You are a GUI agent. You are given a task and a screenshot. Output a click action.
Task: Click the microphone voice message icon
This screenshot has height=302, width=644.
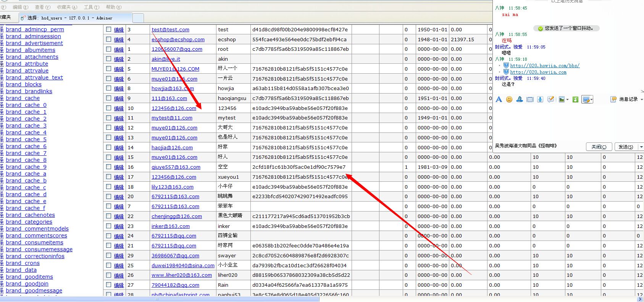pos(540,99)
